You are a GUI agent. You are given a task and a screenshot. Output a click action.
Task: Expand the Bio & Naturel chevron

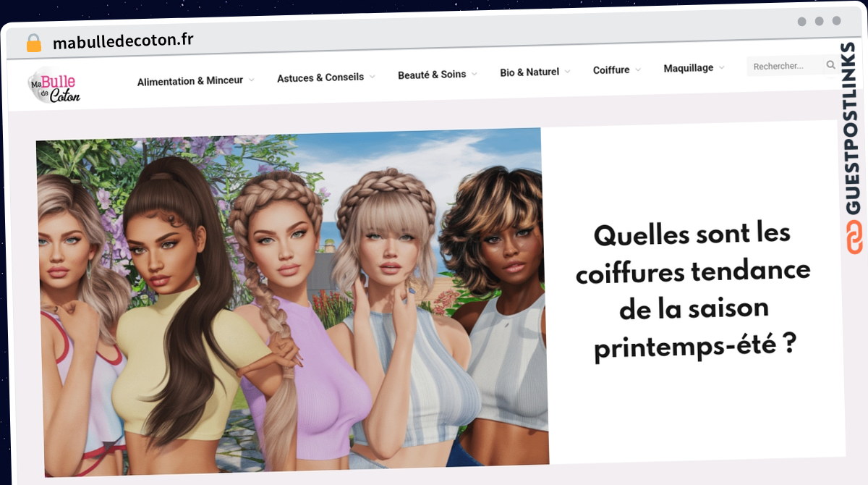click(x=567, y=72)
